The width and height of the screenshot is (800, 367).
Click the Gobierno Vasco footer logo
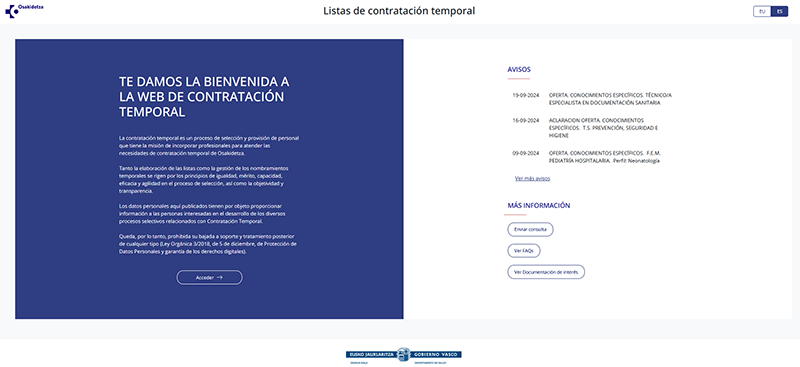tap(403, 355)
